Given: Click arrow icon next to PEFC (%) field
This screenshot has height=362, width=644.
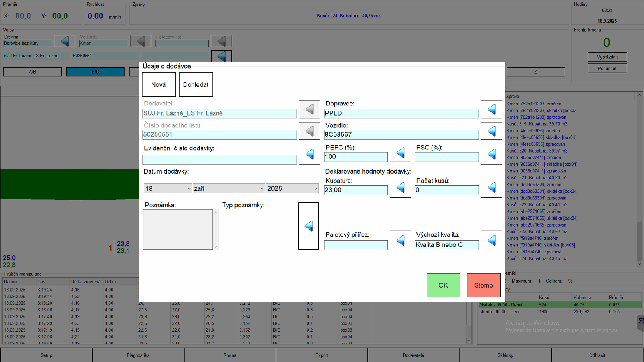Looking at the screenshot, I should tap(400, 153).
